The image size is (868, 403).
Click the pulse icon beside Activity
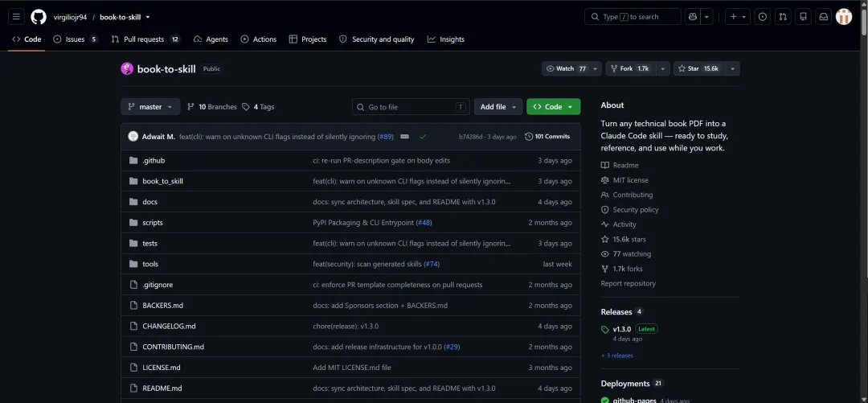pyautogui.click(x=605, y=224)
